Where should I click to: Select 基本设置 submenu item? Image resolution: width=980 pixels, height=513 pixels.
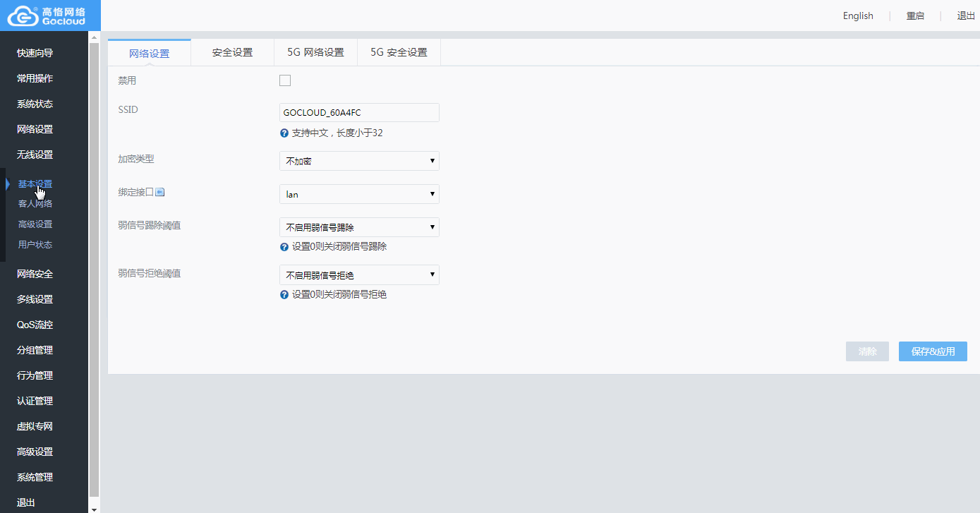point(35,184)
